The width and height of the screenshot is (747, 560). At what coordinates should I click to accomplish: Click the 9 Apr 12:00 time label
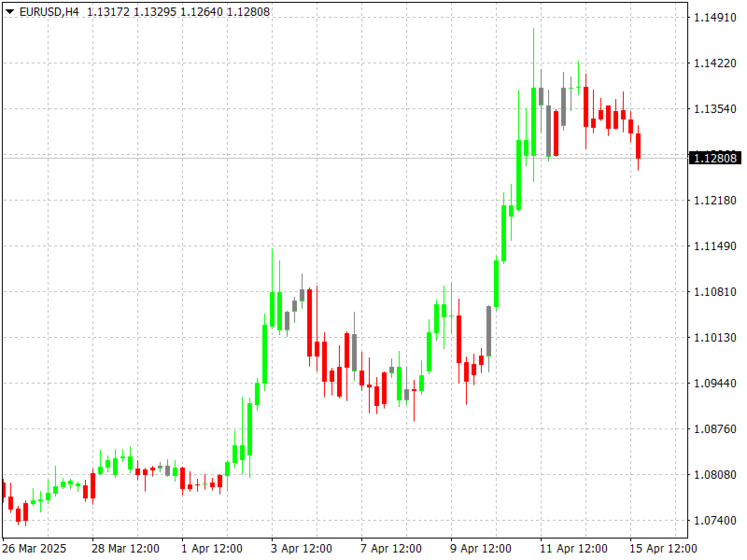point(481,549)
